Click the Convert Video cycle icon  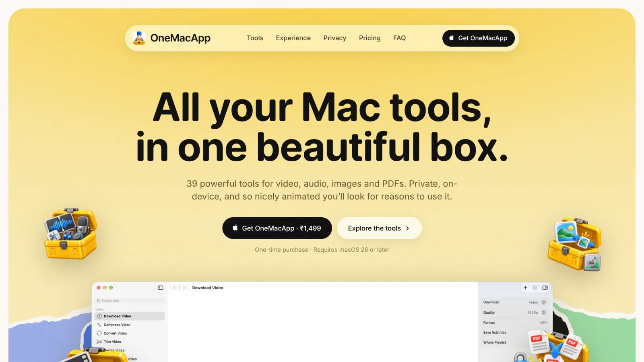pyautogui.click(x=99, y=333)
